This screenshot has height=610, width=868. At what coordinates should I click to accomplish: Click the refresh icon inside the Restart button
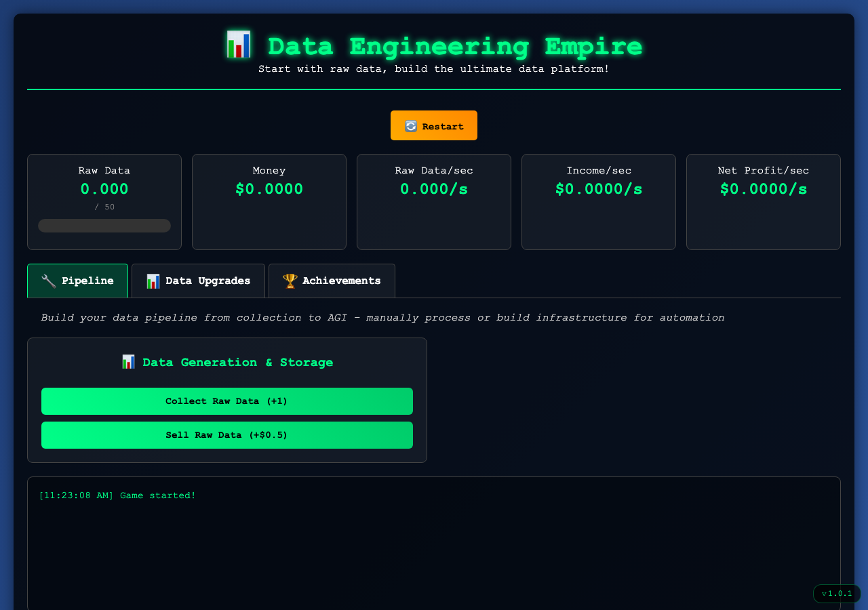[412, 125]
